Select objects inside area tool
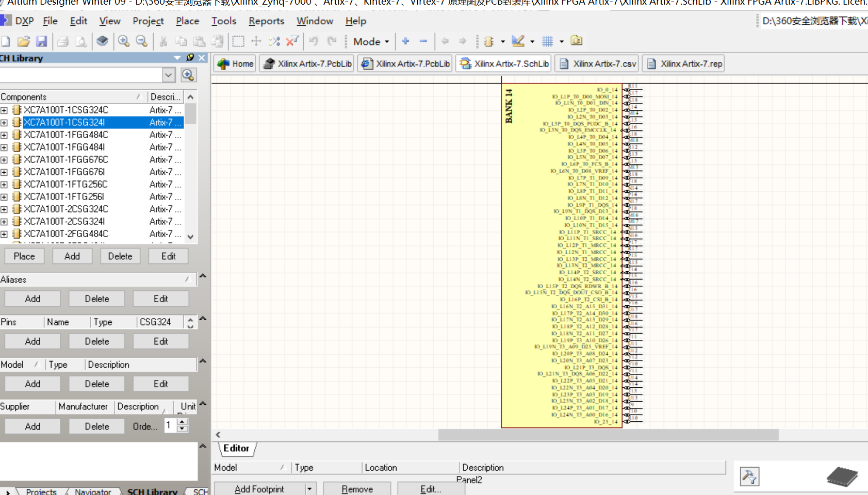This screenshot has width=868, height=495. click(x=238, y=41)
